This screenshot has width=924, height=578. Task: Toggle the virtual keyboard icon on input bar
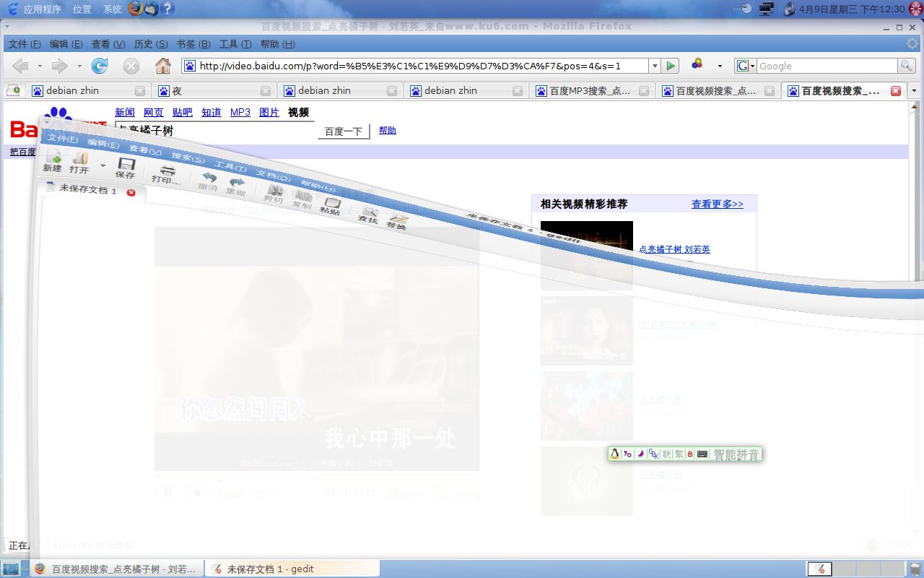coord(702,454)
